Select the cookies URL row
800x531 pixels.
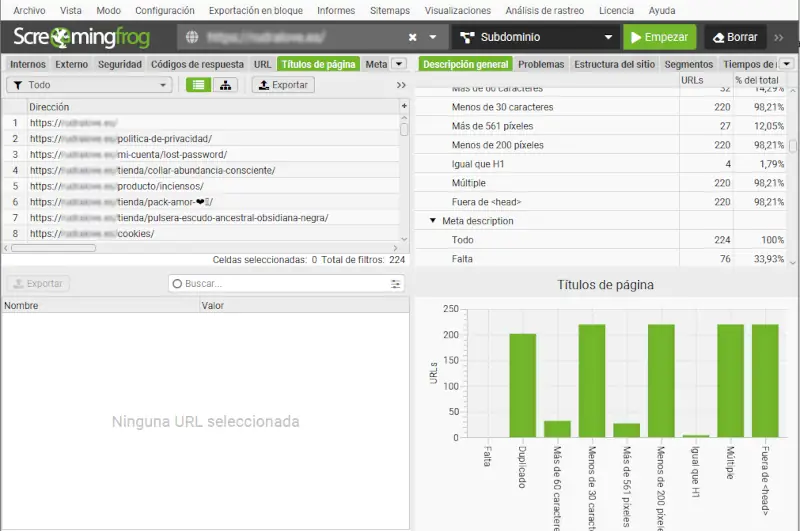(x=202, y=234)
